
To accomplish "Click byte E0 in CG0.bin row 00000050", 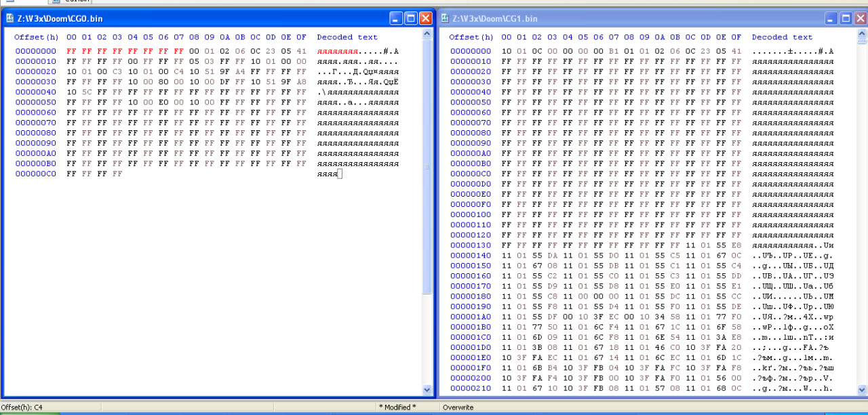I will (x=163, y=102).
